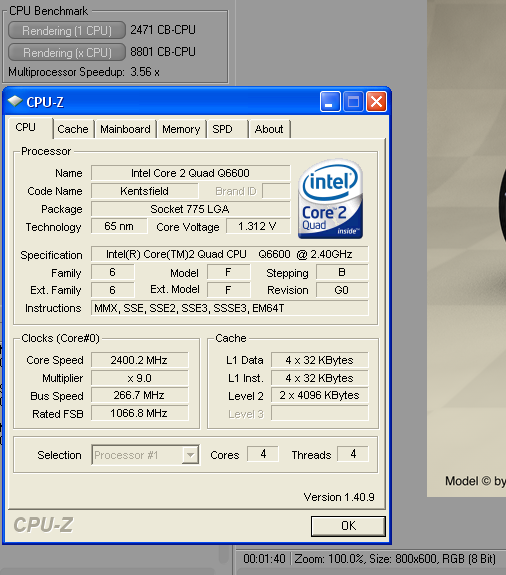Click the empty Level 3 cache field
The image size is (506, 575).
pos(320,413)
